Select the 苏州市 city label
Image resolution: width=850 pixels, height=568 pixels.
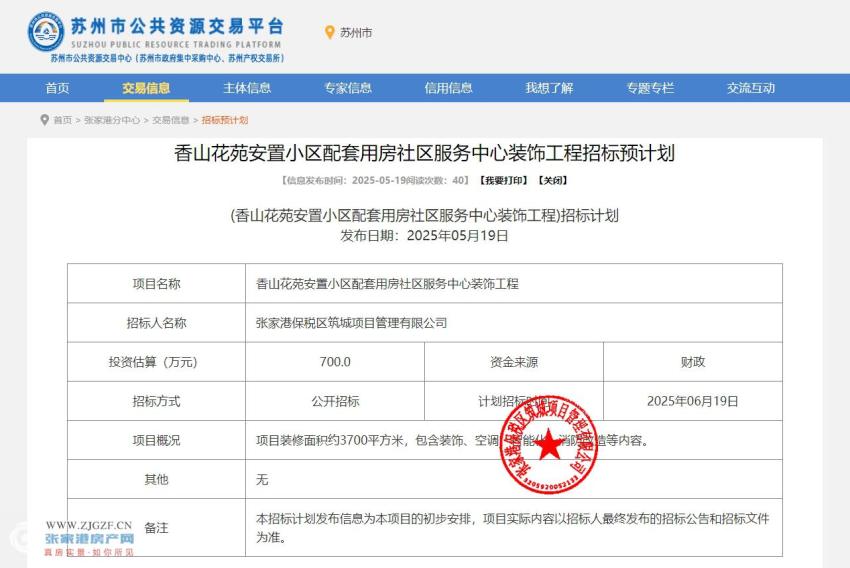[x=356, y=33]
